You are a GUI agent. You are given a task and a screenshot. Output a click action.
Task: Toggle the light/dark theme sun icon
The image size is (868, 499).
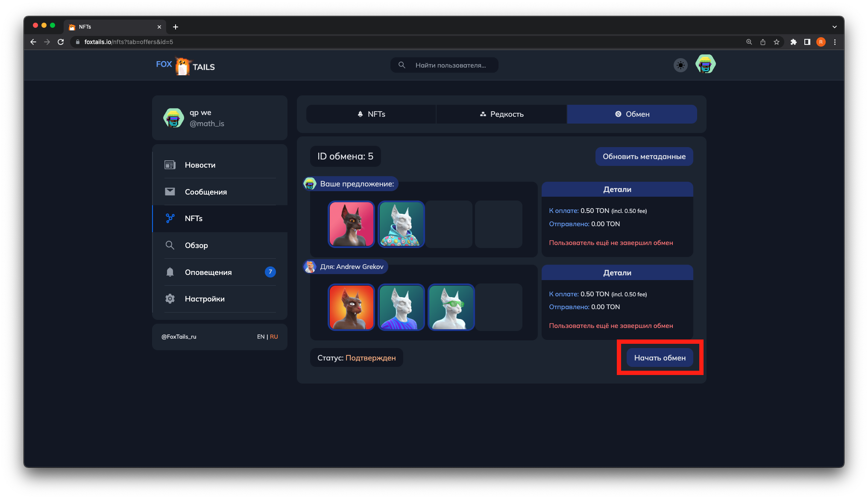pos(680,65)
